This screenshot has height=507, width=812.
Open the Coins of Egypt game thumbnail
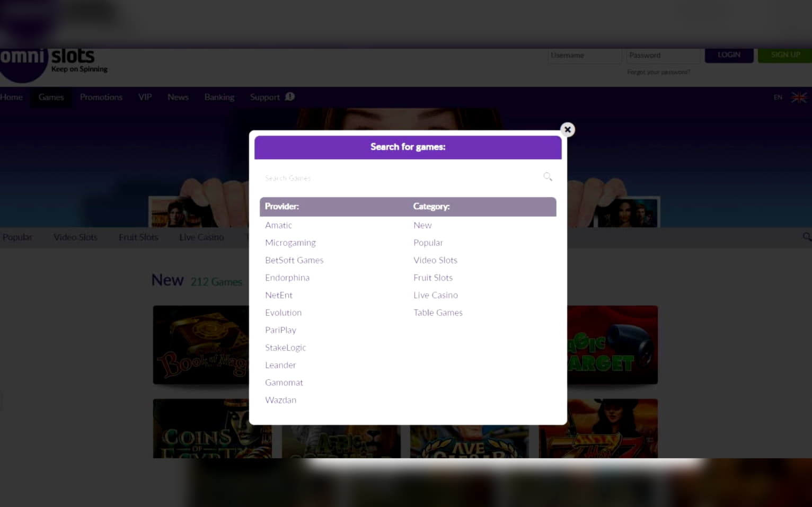[x=213, y=429]
